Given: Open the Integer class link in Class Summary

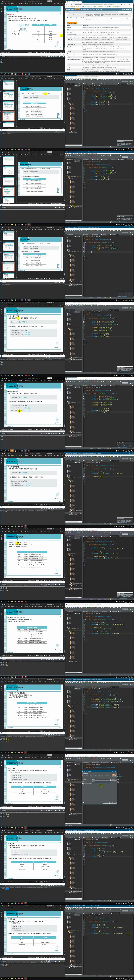Looking at the screenshot, I should click(x=69, y=65).
